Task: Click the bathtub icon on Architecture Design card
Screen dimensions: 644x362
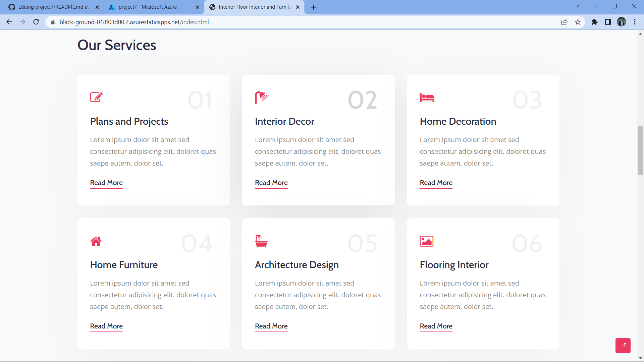Action: click(x=261, y=241)
